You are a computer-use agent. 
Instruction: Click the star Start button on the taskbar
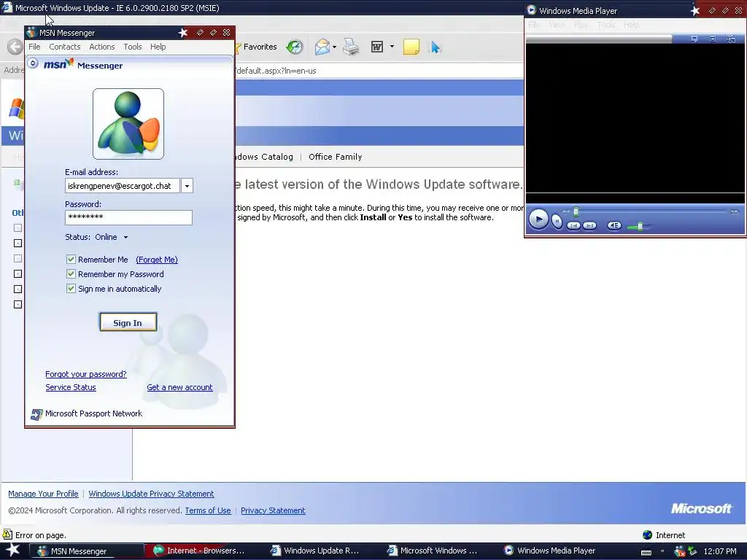(x=12, y=551)
